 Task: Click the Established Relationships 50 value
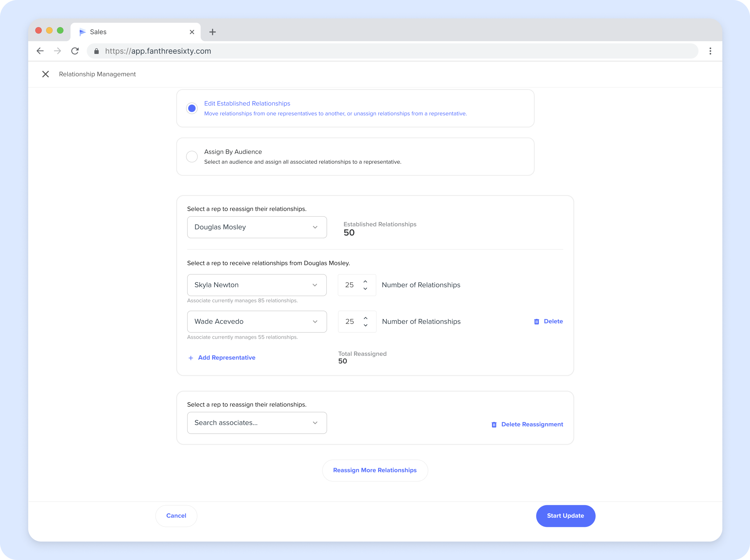[349, 233]
